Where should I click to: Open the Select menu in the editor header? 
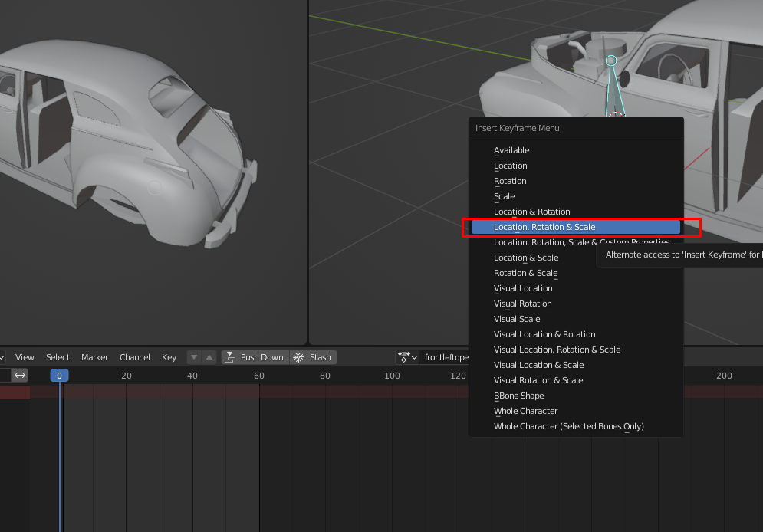(58, 357)
